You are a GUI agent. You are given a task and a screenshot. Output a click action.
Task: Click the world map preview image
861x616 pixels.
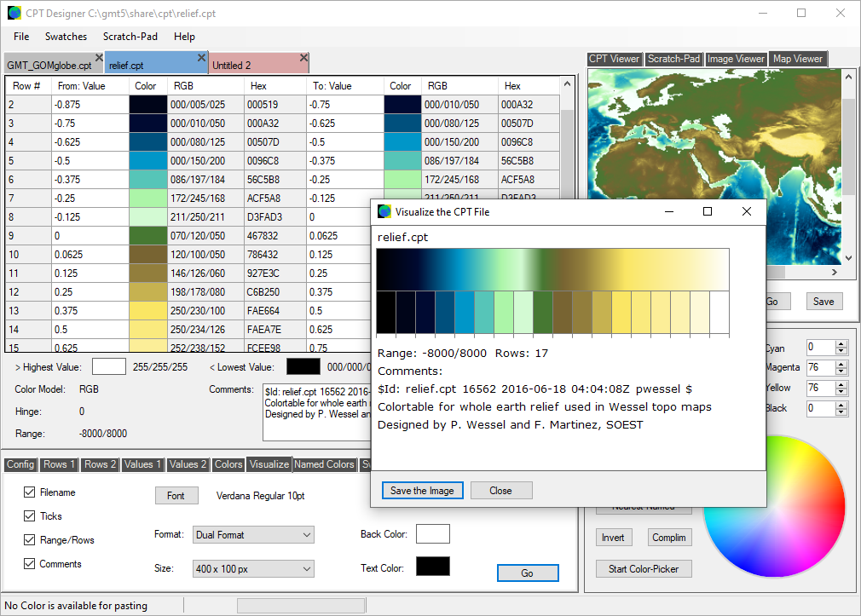pos(714,167)
